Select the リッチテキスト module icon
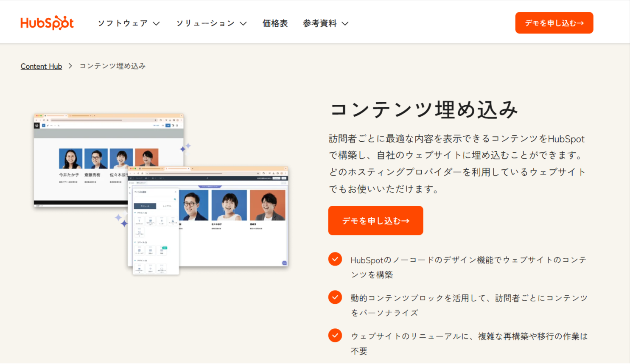The width and height of the screenshot is (630, 364). coord(139,232)
